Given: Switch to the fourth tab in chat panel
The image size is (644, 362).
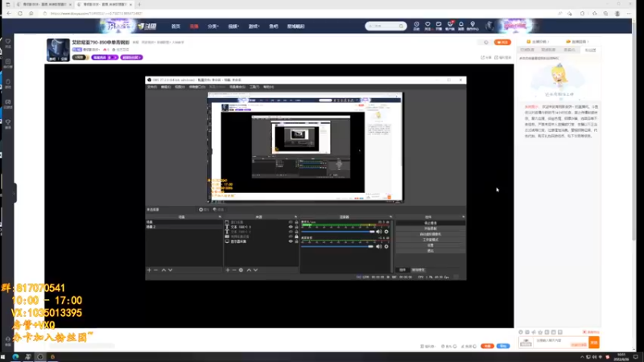Looking at the screenshot, I should pos(590,50).
